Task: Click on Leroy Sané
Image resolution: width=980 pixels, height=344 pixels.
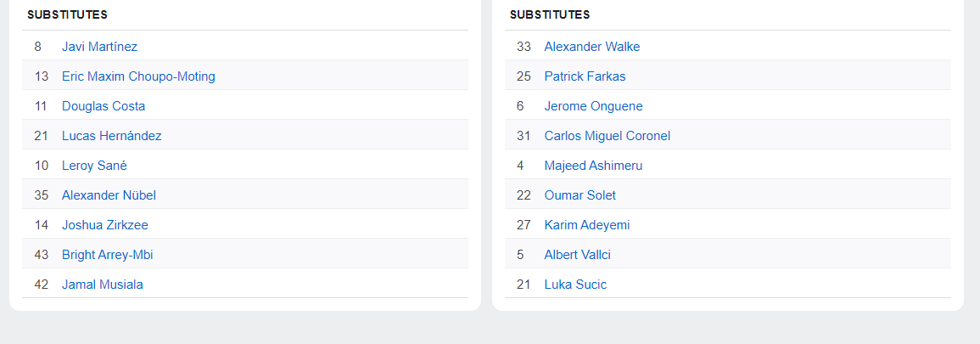Action: tap(94, 166)
